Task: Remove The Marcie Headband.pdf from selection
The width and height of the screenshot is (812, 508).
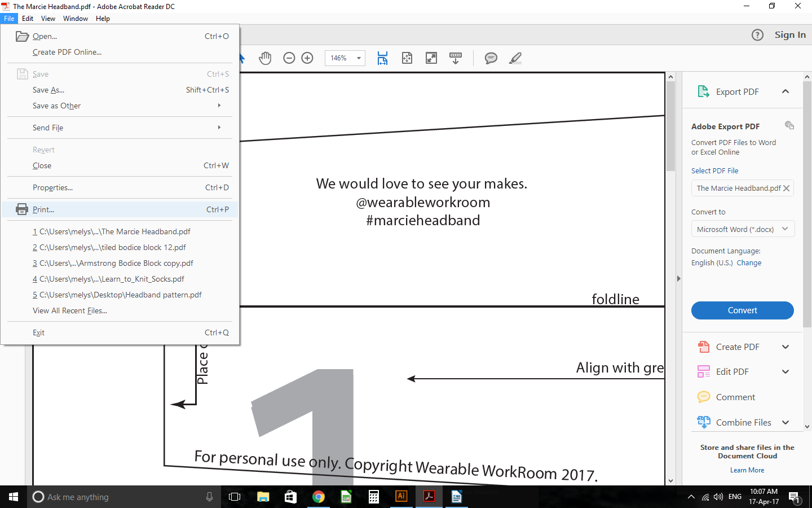Action: coord(787,189)
